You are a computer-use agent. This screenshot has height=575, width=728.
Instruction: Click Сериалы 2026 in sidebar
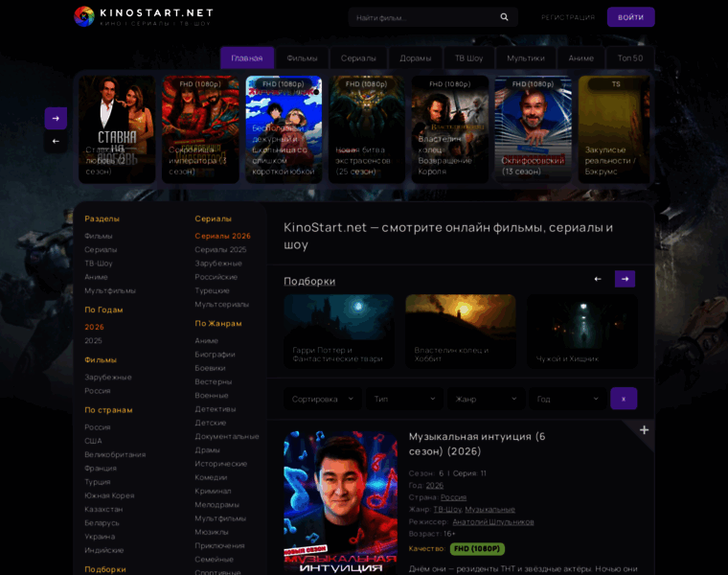(223, 236)
